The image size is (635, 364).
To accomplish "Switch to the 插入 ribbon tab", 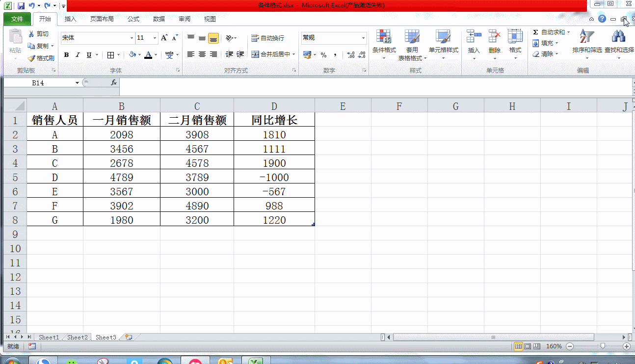I will point(70,19).
